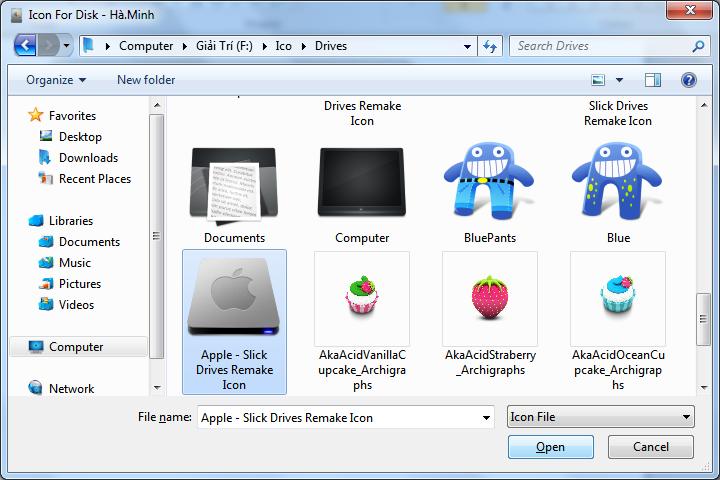Click New folder in the toolbar
The image size is (720, 480).
click(146, 80)
